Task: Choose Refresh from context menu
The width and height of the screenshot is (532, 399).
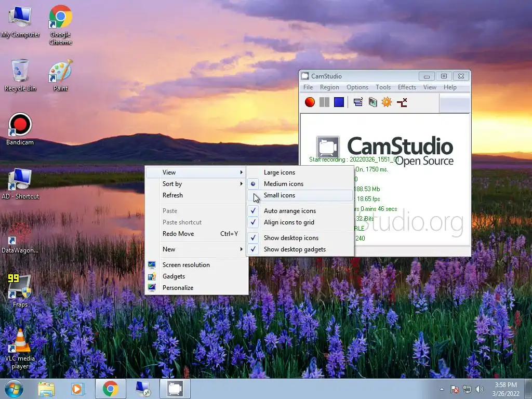Action: 196,195
